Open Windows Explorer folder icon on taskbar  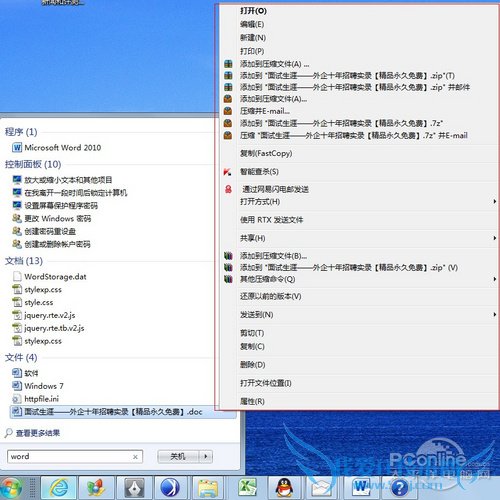coord(208,487)
